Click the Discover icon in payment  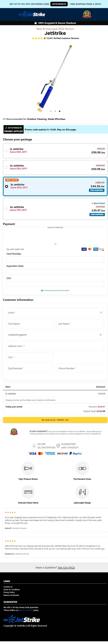pos(101,249)
